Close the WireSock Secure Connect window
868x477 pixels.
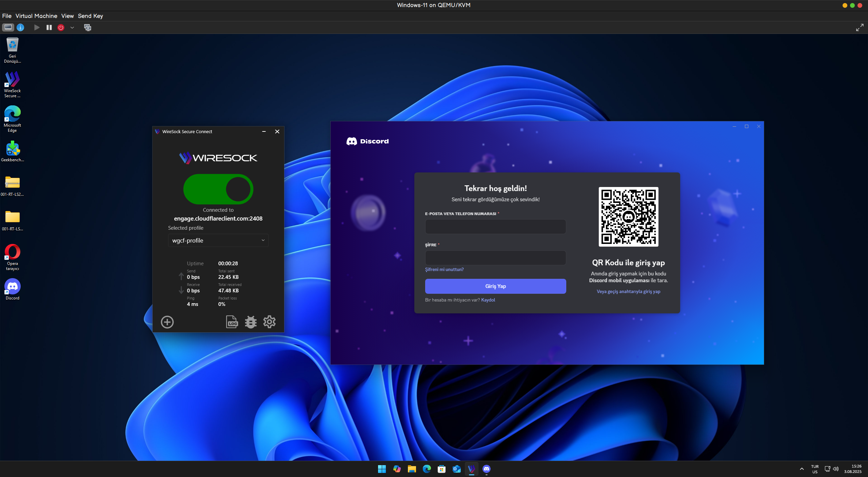point(277,131)
